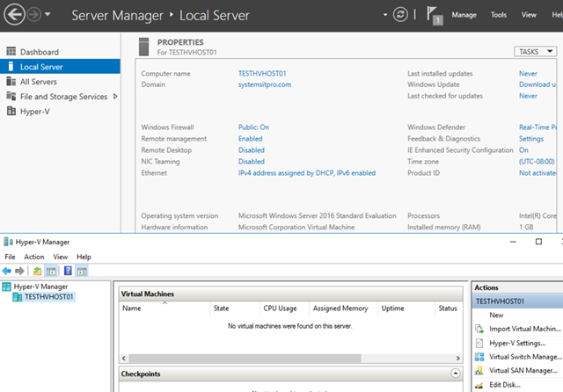This screenshot has width=563, height=392.
Task: Click the Server Manager back arrow
Action: [x=14, y=15]
